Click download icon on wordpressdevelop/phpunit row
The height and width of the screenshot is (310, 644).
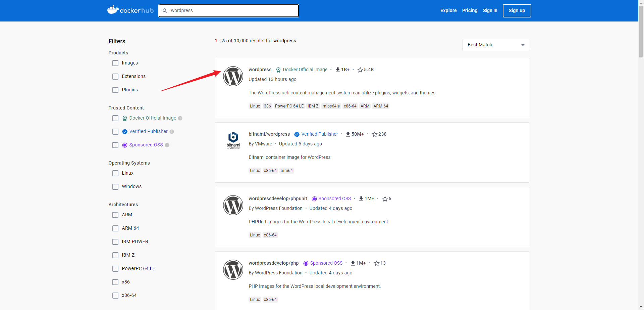tap(361, 198)
